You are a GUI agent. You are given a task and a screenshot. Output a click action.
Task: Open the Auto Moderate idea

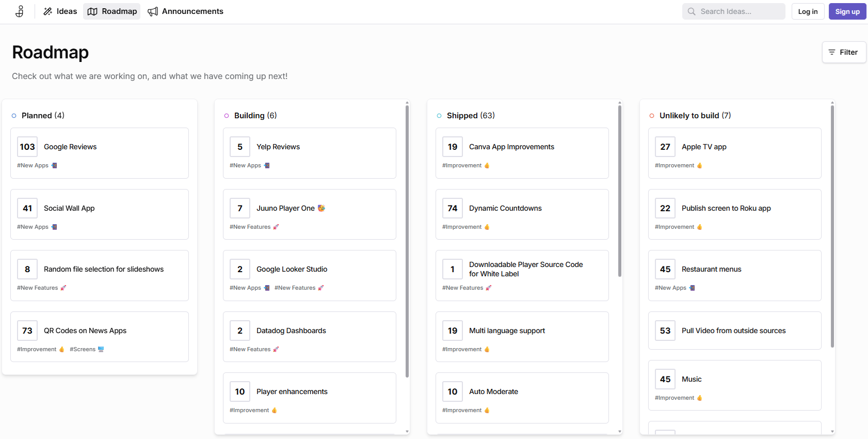(493, 391)
